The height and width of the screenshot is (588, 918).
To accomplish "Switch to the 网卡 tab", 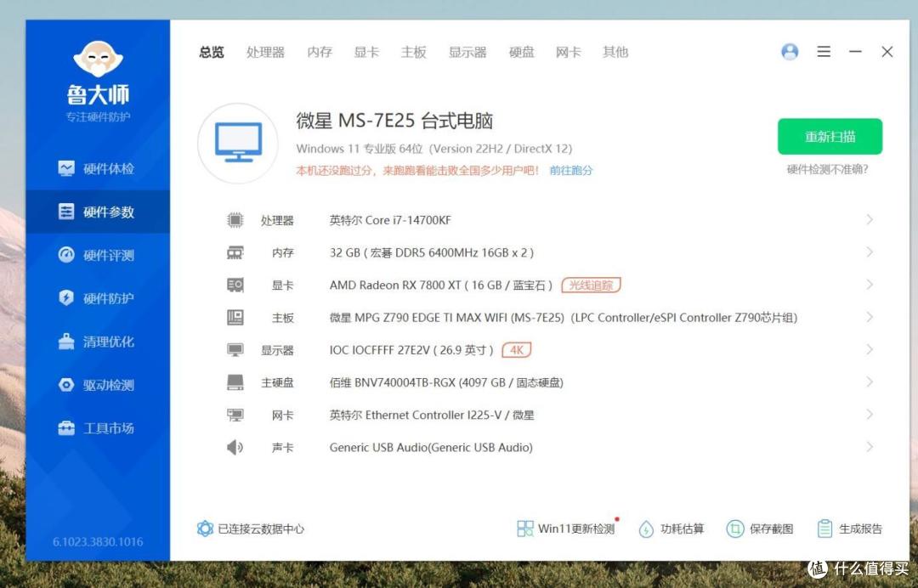I will [x=569, y=52].
